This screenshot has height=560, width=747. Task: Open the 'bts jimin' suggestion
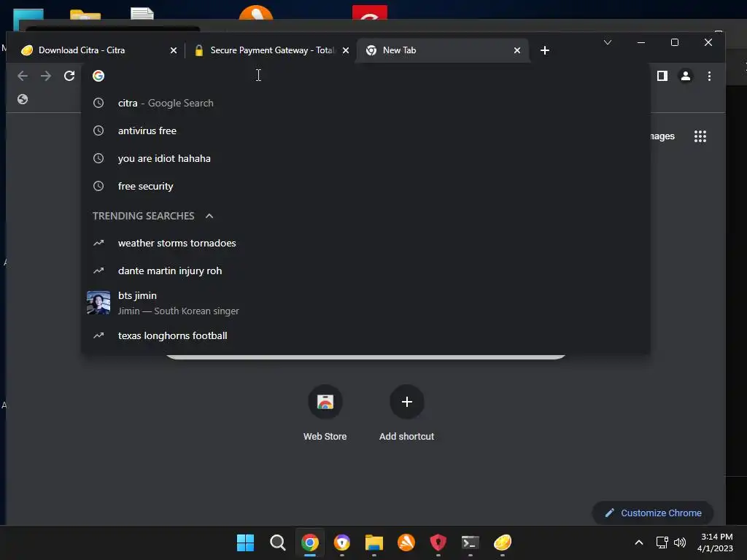365,303
